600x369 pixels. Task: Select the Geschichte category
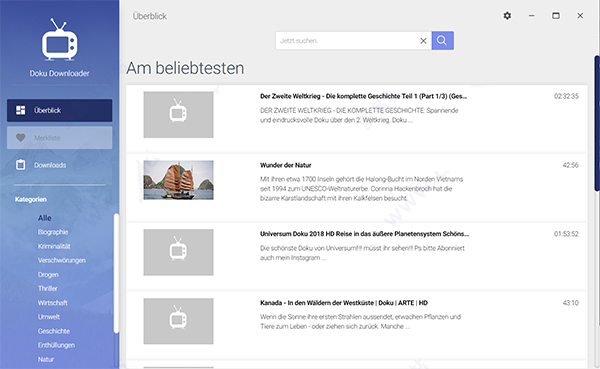click(x=54, y=331)
